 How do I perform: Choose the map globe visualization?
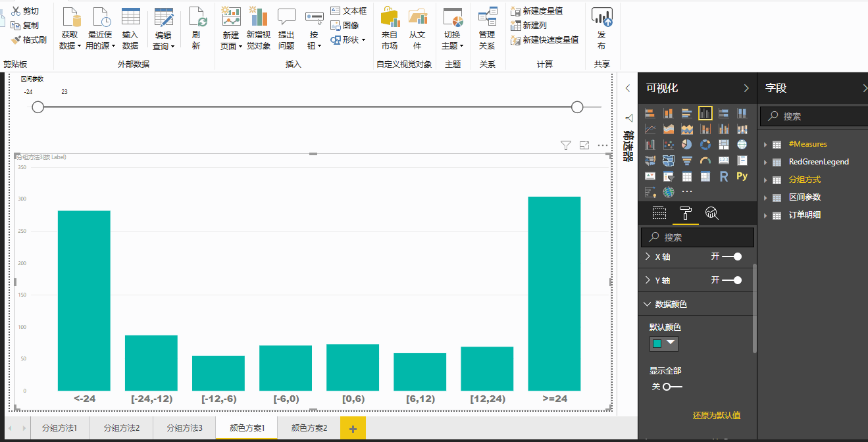742,144
